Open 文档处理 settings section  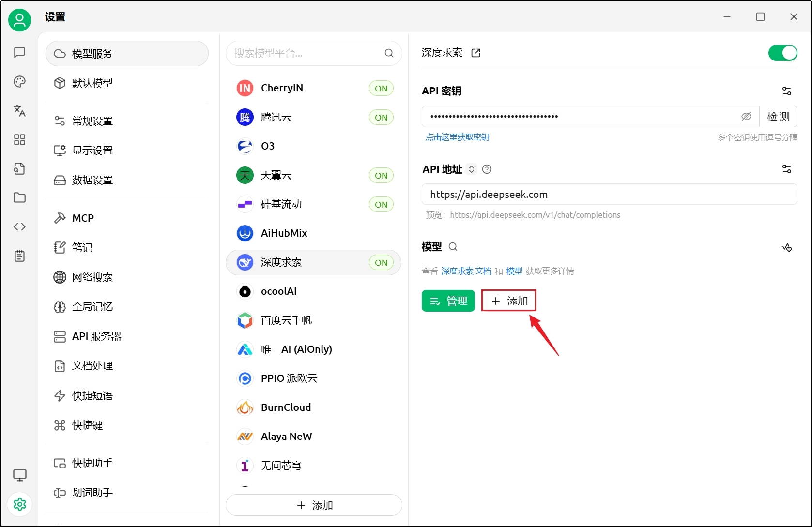coord(127,366)
